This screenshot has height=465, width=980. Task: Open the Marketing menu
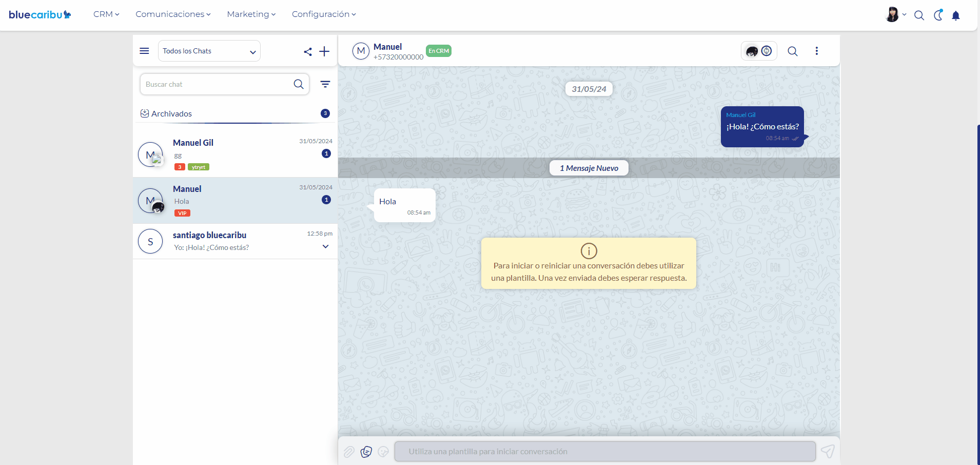pos(251,14)
